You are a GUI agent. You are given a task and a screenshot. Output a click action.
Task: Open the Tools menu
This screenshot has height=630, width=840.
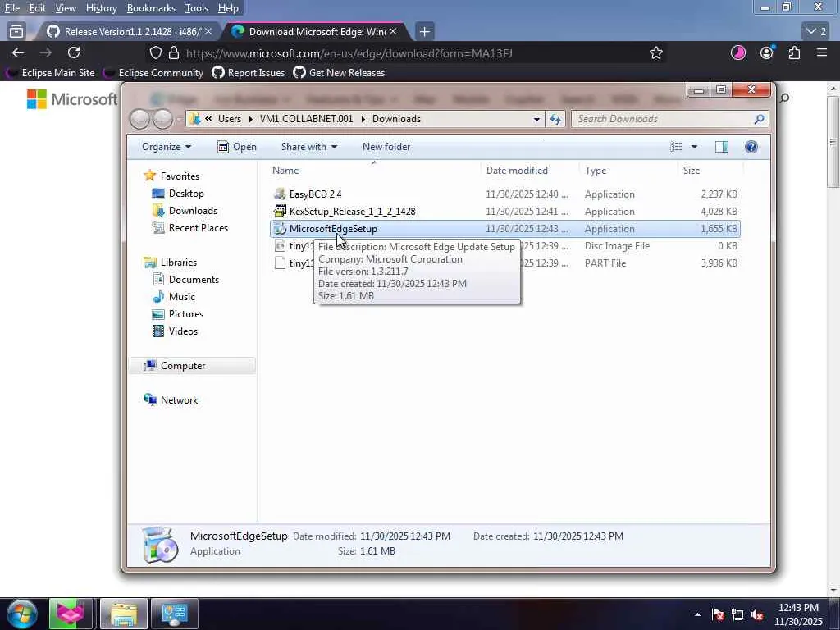point(197,8)
